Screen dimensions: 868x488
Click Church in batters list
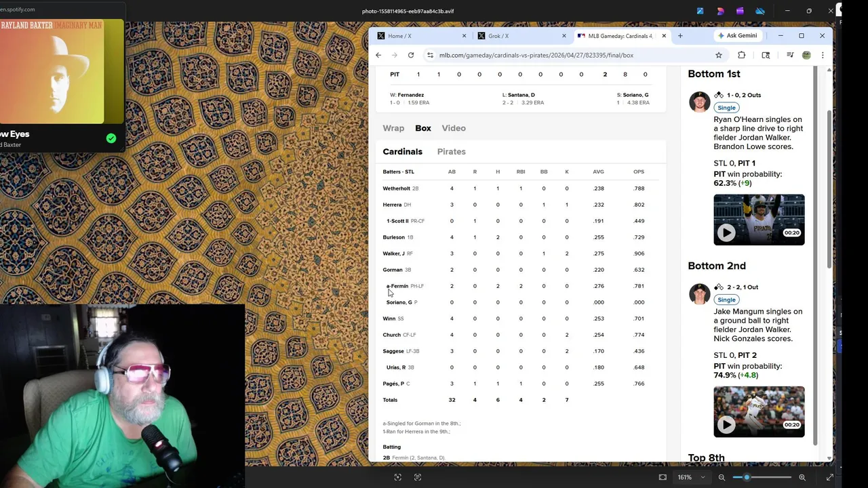click(x=391, y=335)
